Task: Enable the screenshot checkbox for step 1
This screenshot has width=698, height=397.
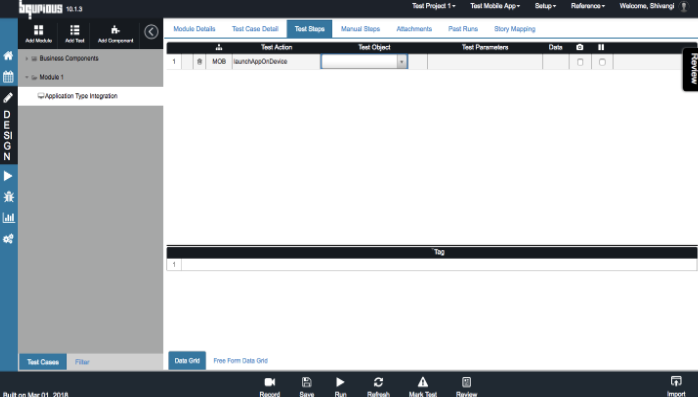Action: tap(580, 62)
